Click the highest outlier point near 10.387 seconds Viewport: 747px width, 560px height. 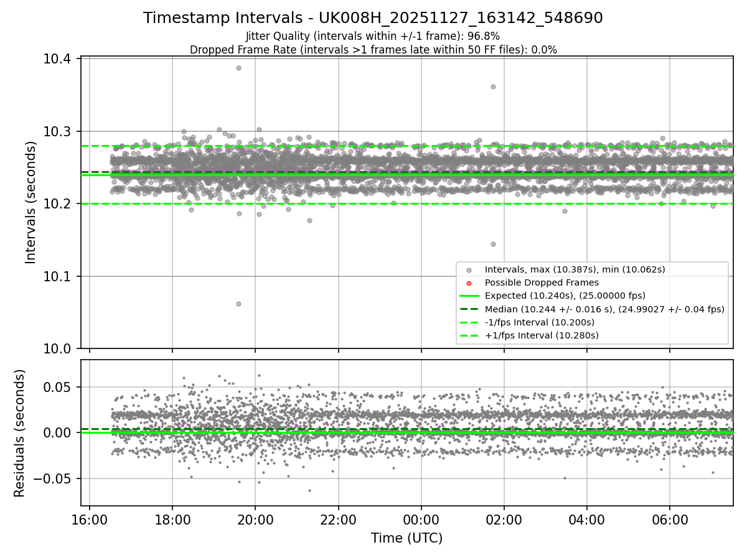point(238,68)
